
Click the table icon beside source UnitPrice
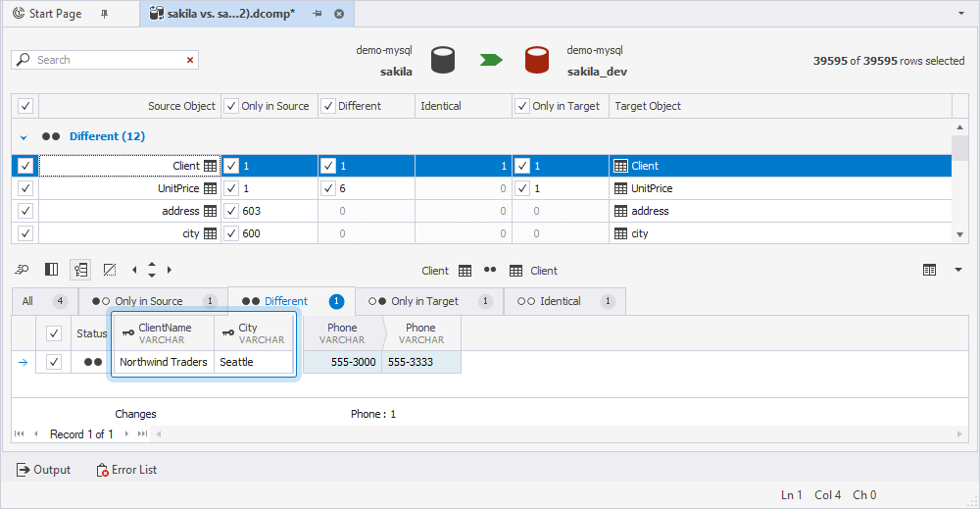pos(210,188)
